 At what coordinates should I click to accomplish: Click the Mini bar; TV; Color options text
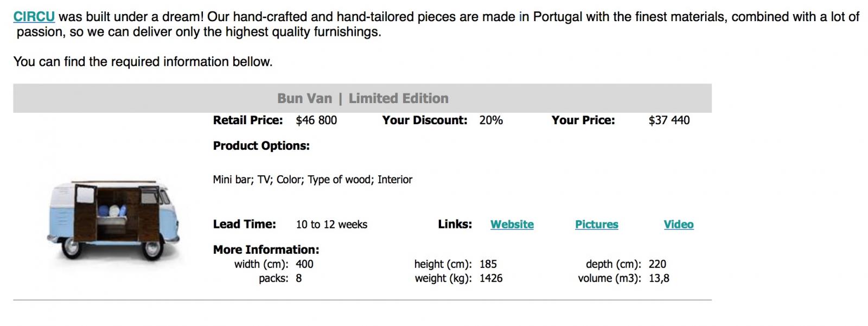312,180
